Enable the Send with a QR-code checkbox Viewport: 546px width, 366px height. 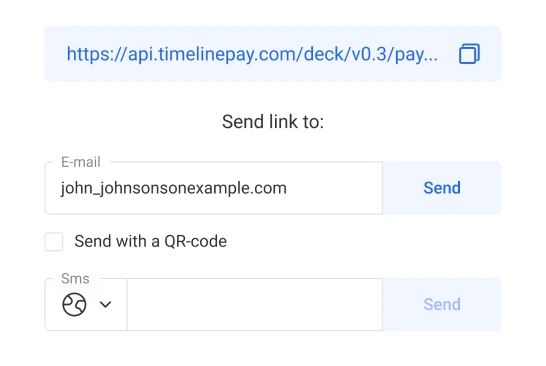[54, 241]
